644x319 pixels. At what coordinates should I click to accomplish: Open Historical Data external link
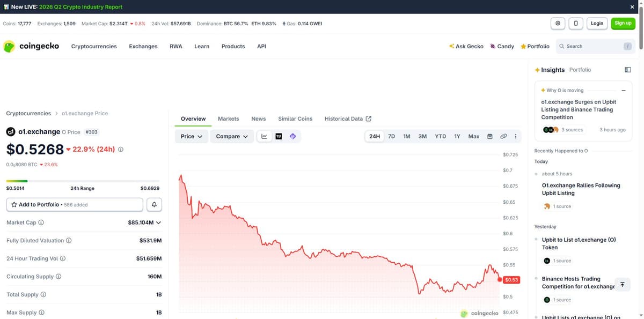(x=348, y=119)
